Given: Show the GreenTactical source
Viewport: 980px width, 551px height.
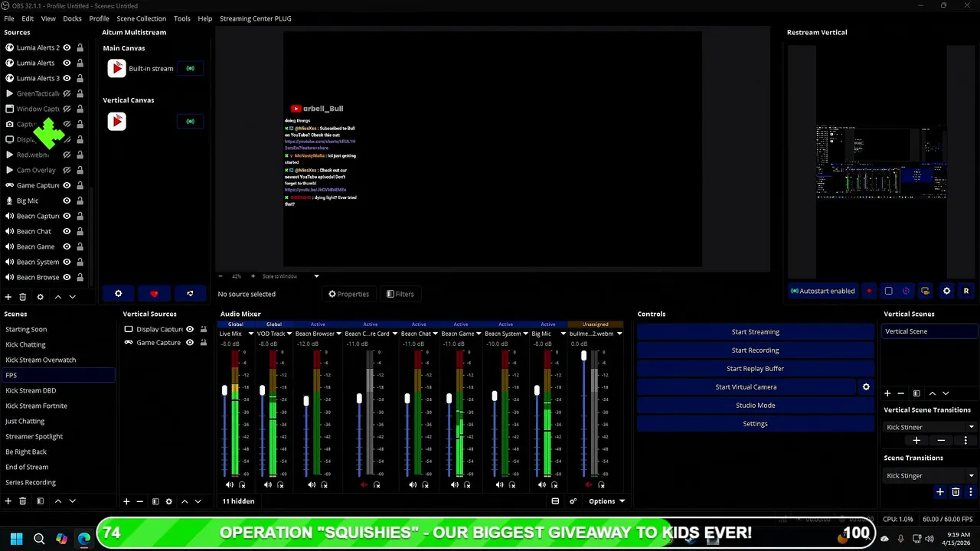Looking at the screenshot, I should [67, 93].
